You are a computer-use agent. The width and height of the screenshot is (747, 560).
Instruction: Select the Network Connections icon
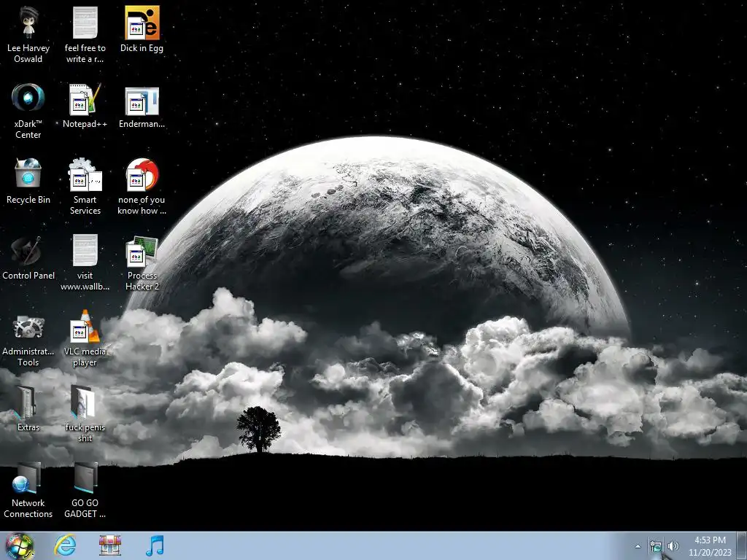click(28, 489)
